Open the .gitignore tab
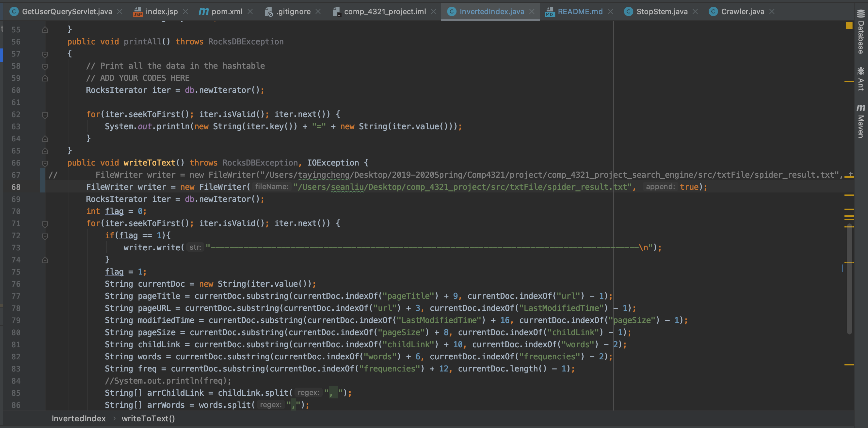This screenshot has height=428, width=868. coord(293,11)
